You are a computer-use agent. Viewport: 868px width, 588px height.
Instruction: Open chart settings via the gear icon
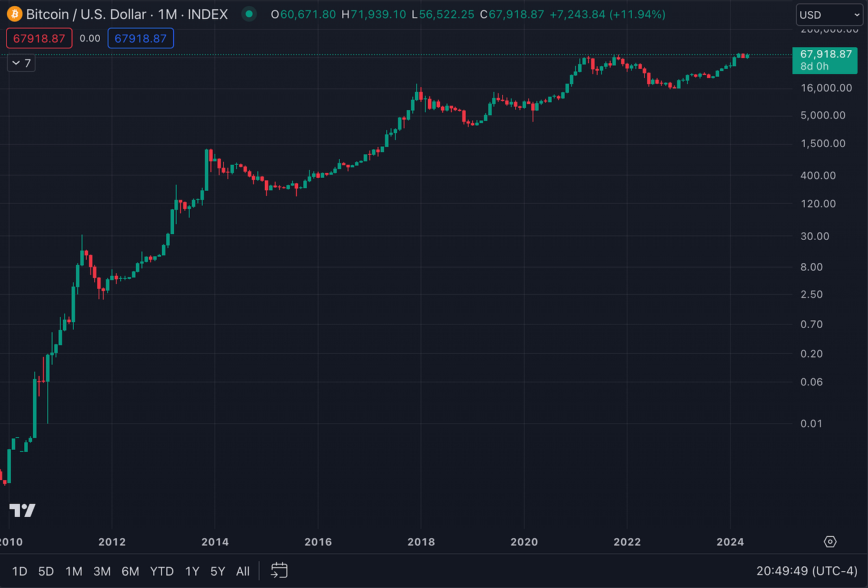point(830,541)
